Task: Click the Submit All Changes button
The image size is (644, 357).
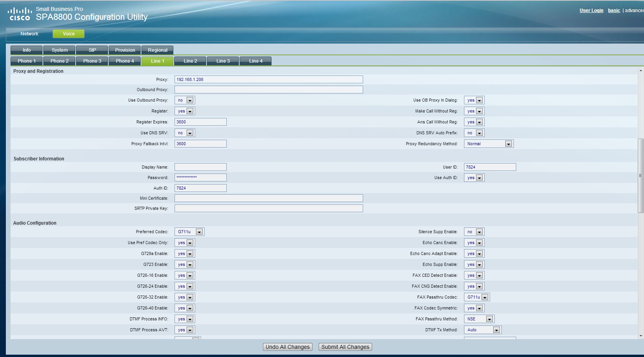Action: (x=345, y=347)
